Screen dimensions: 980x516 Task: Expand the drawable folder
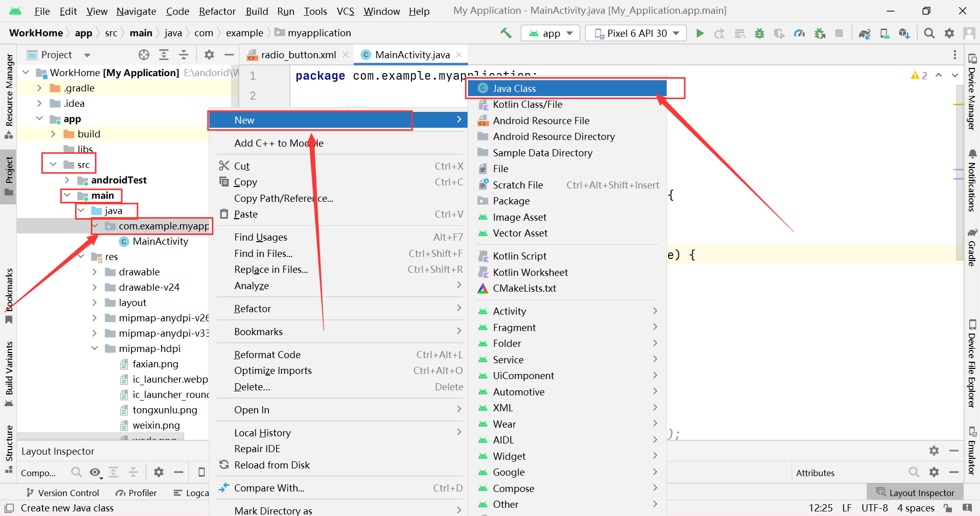point(94,272)
